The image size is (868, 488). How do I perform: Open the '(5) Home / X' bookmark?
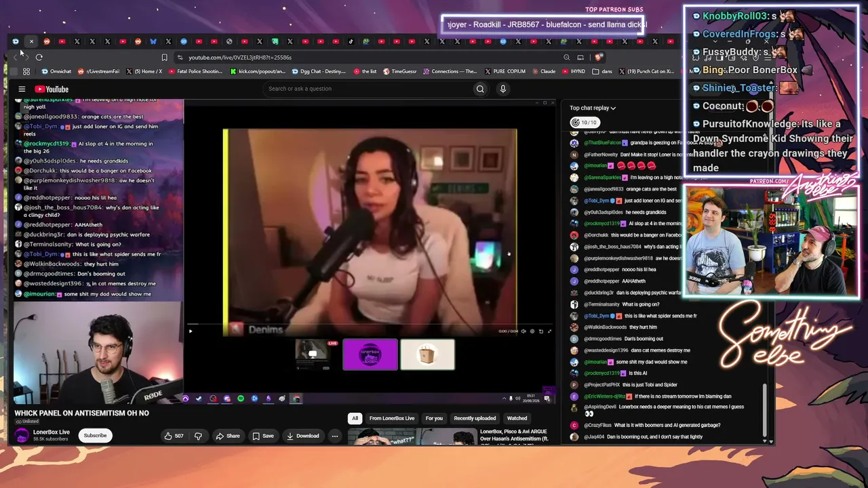point(144,71)
